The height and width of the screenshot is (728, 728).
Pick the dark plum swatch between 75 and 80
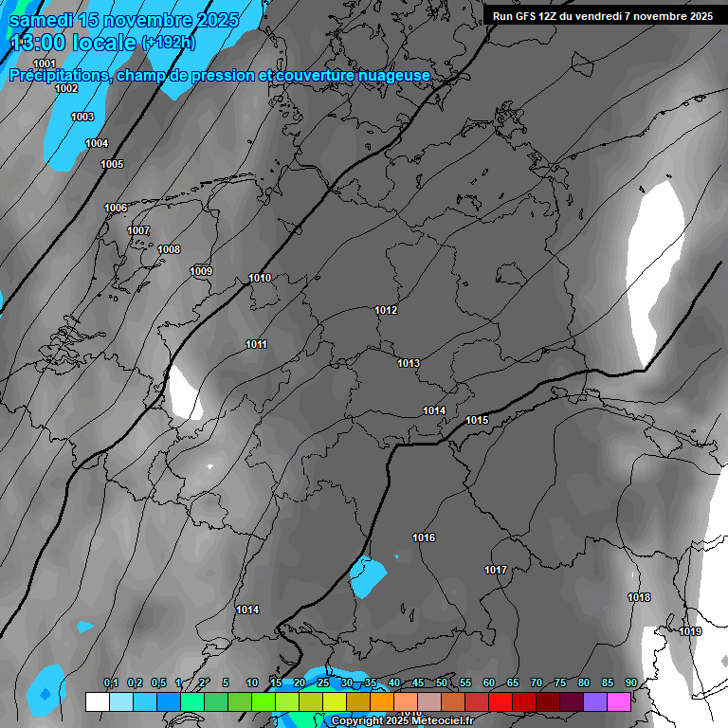click(571, 701)
